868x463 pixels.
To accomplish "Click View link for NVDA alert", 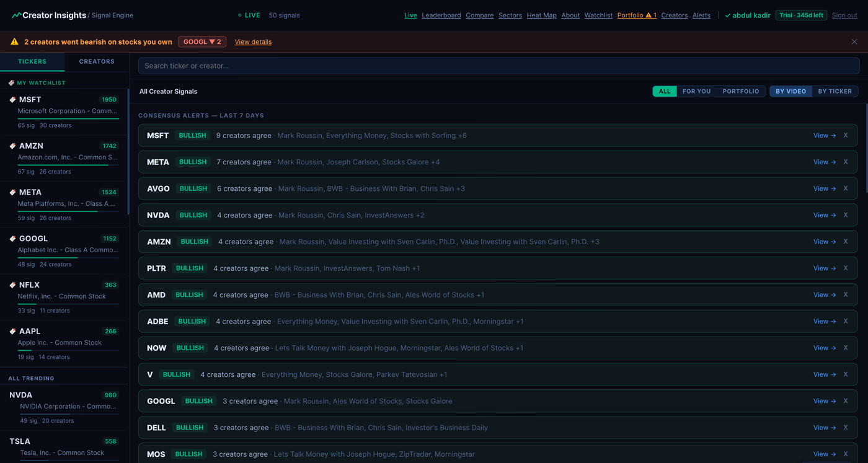I will pyautogui.click(x=824, y=215).
